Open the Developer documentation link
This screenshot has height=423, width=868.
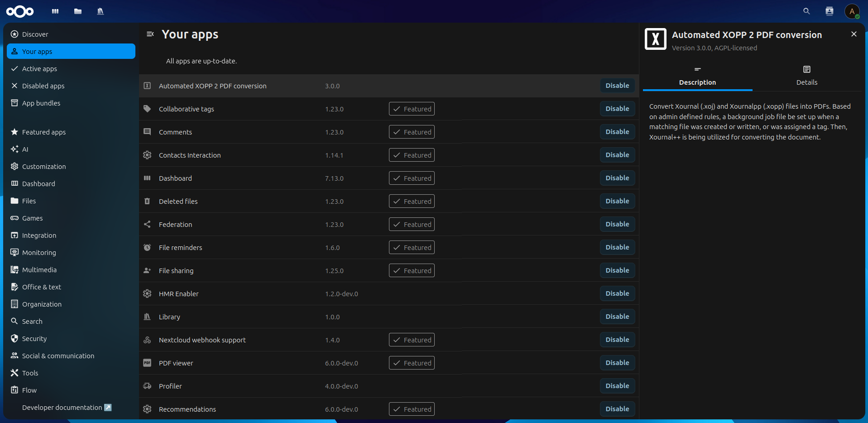pos(71,407)
